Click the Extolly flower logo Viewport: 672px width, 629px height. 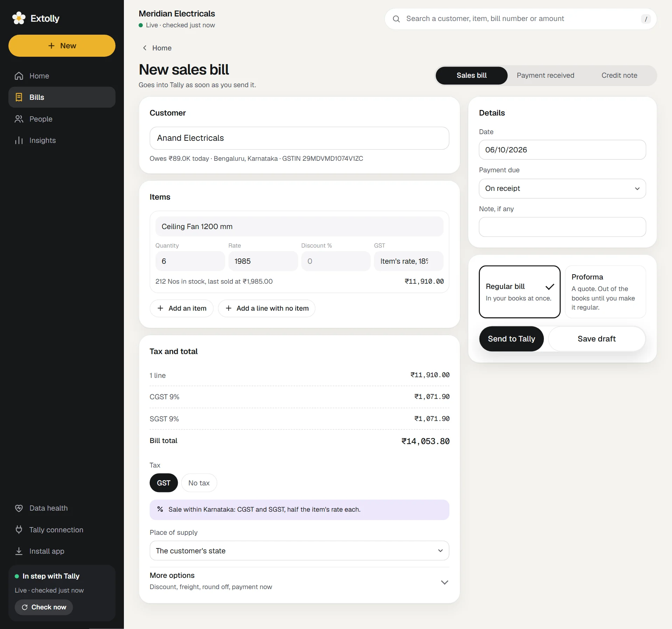pos(19,18)
